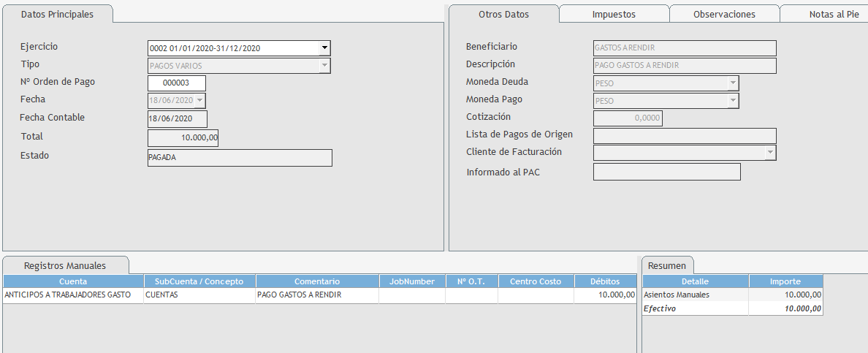
Task: Click the Fecha Contable input field
Action: click(177, 118)
